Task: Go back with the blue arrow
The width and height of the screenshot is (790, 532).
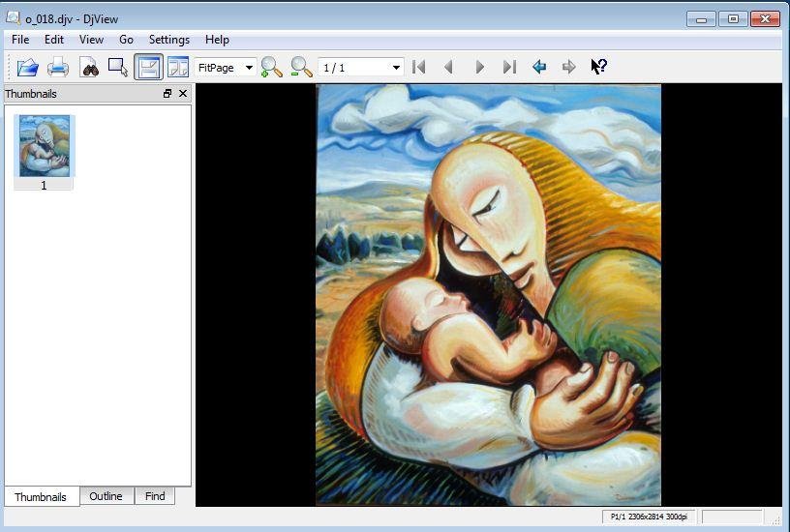Action: (539, 67)
